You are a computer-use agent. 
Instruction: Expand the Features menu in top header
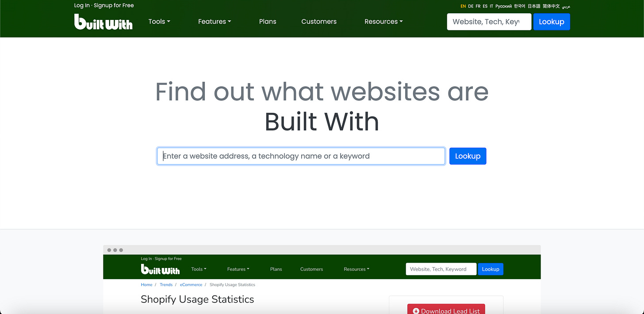click(x=215, y=21)
